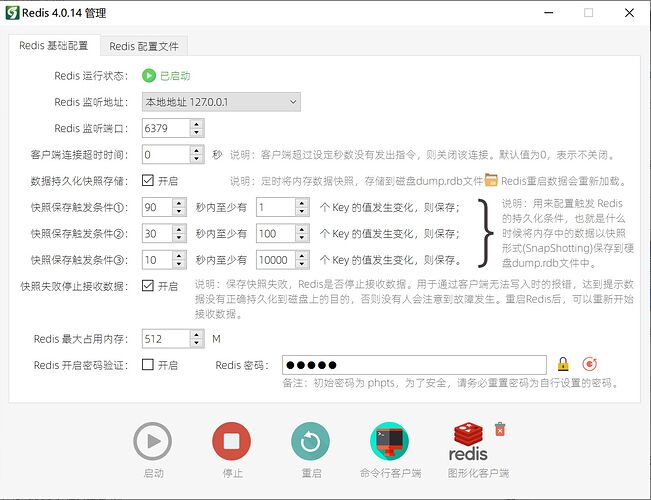Click the Redis listen port field 6379
Screen dimensions: 651x500
pyautogui.click(x=166, y=128)
